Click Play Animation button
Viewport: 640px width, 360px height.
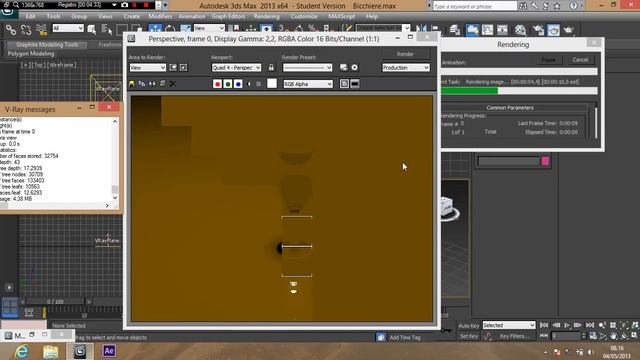(x=567, y=325)
